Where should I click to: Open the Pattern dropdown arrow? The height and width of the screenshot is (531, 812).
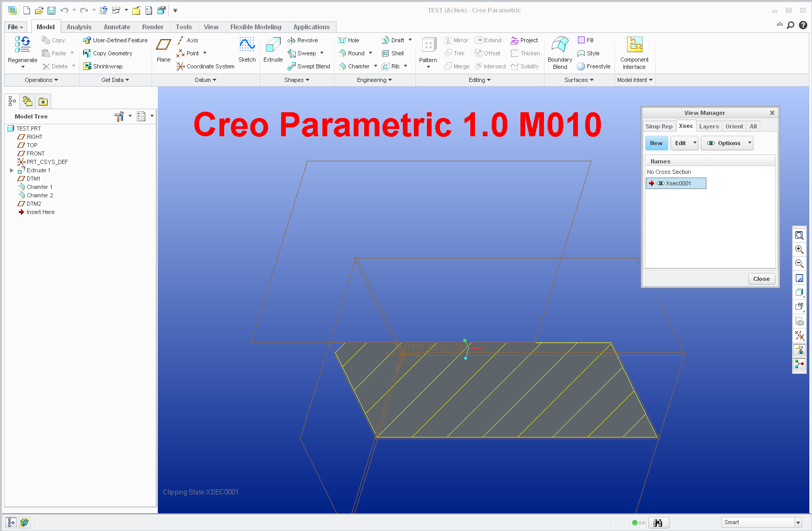[x=428, y=67]
